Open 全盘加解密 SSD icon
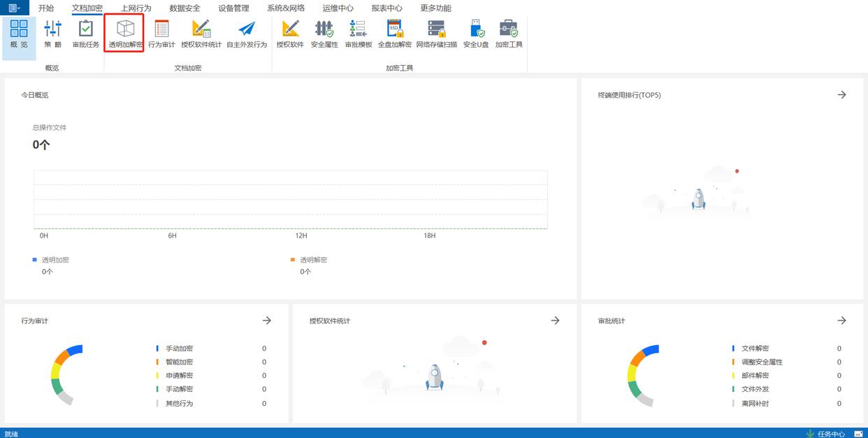868x438 pixels. (x=395, y=34)
